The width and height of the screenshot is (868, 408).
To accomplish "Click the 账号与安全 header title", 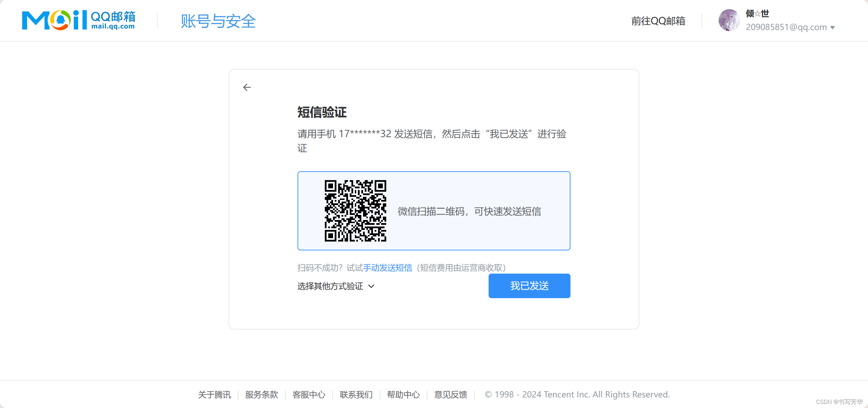I will (218, 21).
